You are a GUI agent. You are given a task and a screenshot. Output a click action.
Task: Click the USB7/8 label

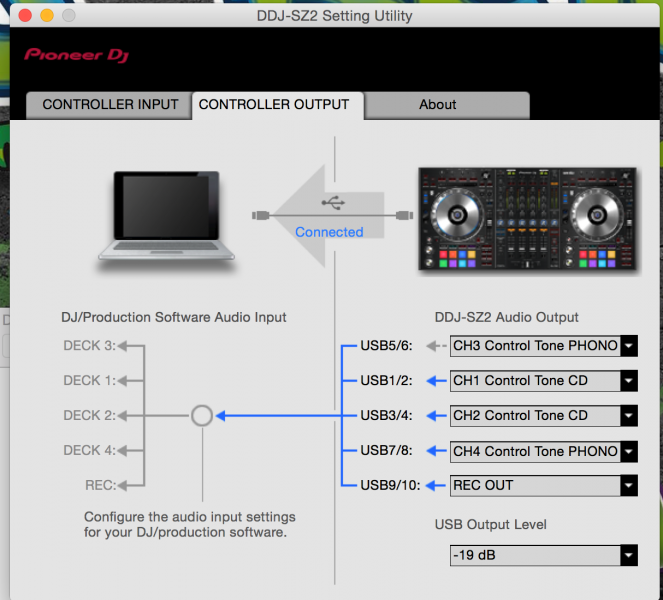[386, 450]
